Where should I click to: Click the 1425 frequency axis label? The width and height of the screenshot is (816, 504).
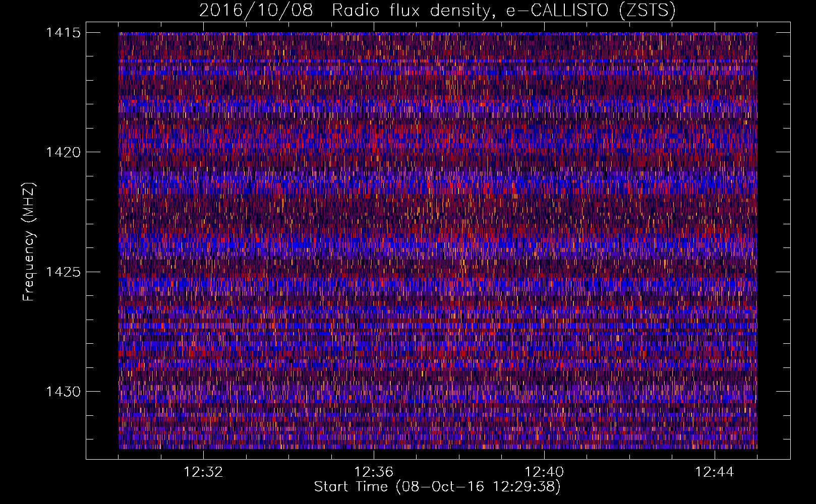click(x=63, y=272)
